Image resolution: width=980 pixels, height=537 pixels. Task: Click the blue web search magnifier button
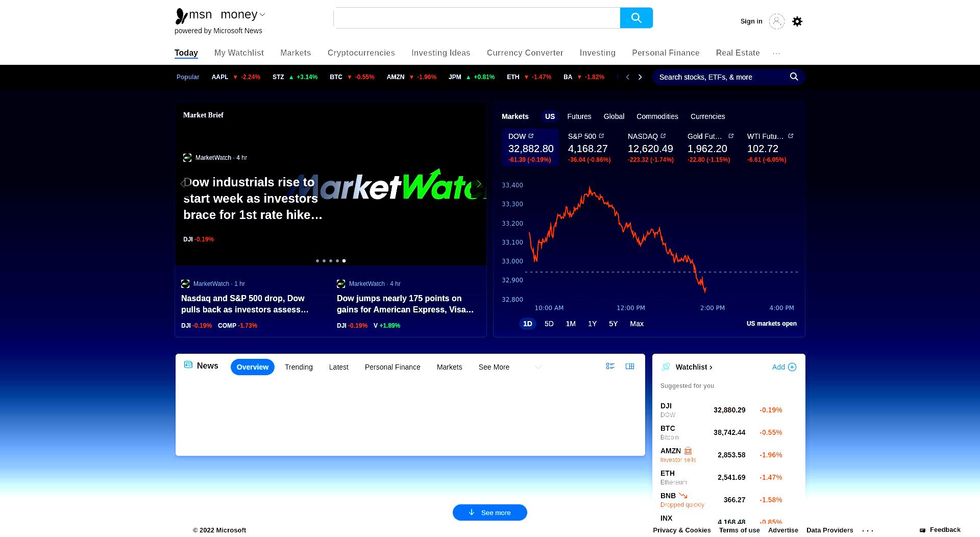[x=636, y=18]
